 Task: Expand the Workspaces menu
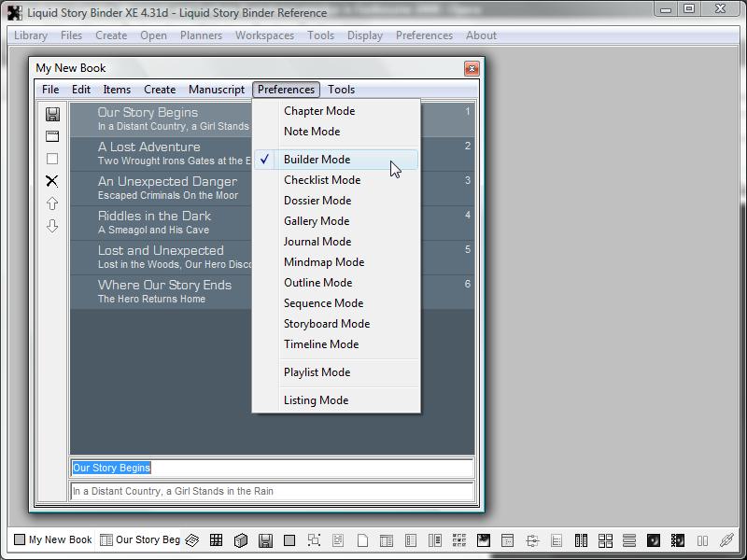point(264,35)
